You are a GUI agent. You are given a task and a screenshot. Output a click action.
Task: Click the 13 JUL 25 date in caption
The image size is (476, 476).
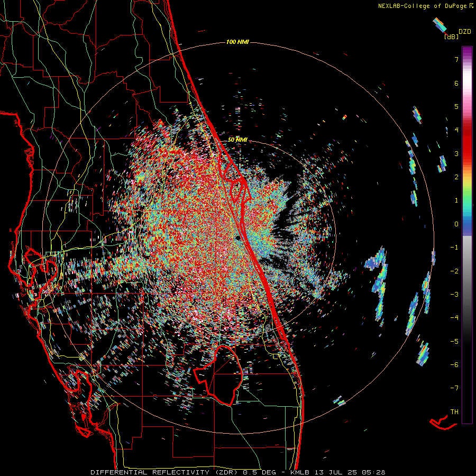click(335, 472)
